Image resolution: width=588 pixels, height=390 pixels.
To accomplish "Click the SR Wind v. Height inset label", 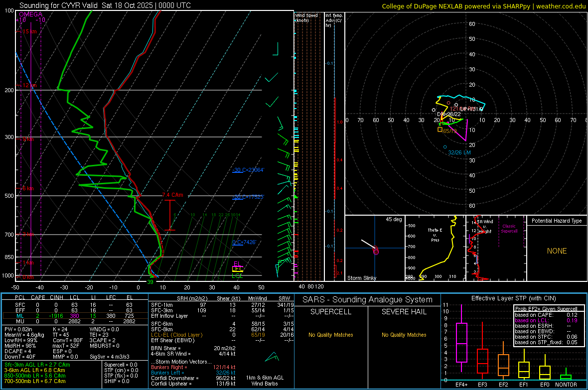I will [x=485, y=227].
